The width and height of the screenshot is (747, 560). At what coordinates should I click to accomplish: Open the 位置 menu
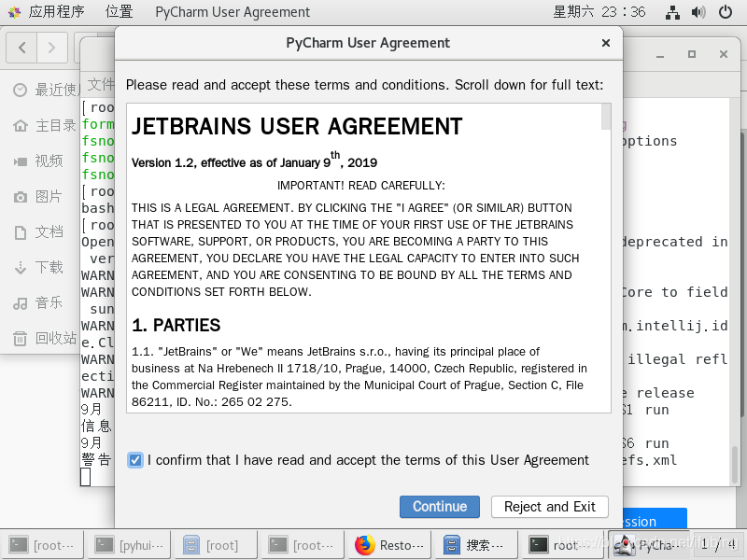(x=120, y=11)
